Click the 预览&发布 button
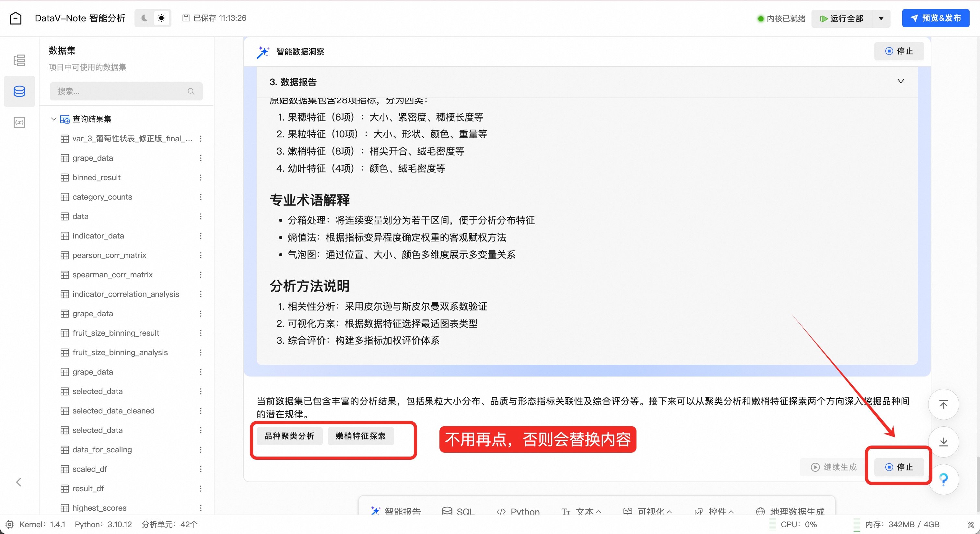 coord(936,18)
